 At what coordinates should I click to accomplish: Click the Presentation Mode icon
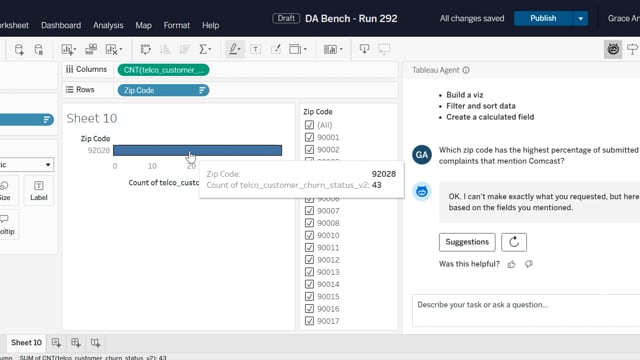[384, 49]
